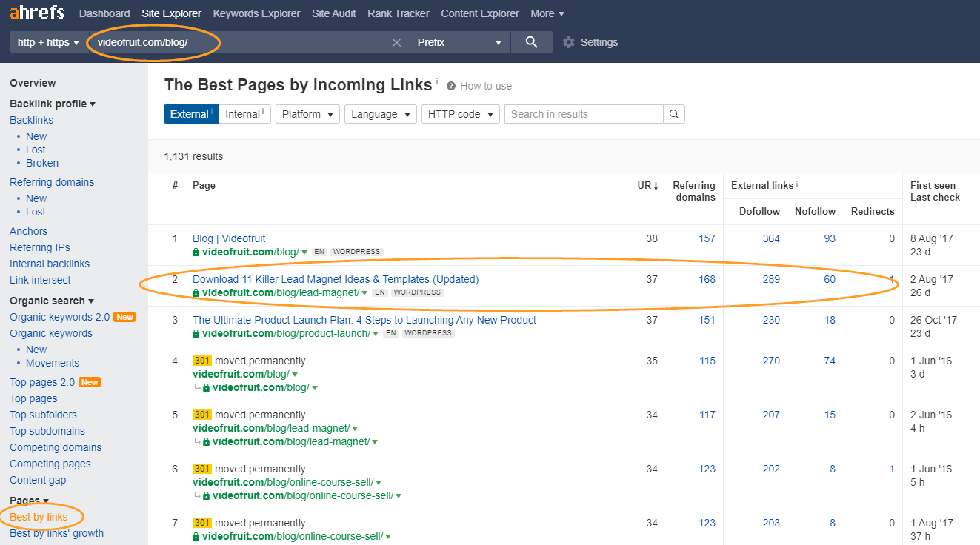This screenshot has height=545, width=980.
Task: Open Internal backlinks in the sidebar
Action: [x=50, y=264]
